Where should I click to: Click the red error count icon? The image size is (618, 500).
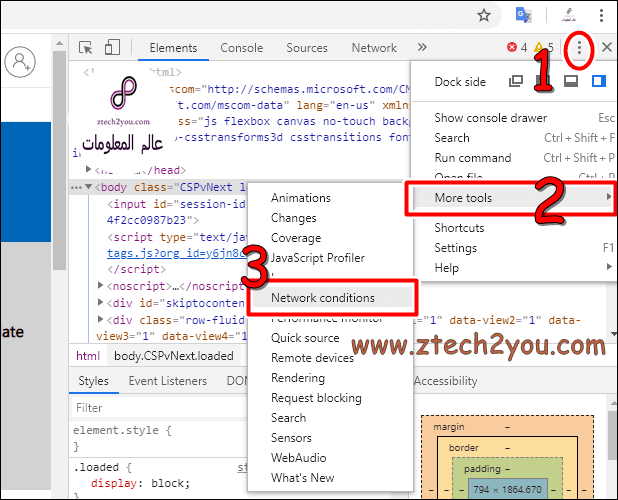pyautogui.click(x=512, y=48)
